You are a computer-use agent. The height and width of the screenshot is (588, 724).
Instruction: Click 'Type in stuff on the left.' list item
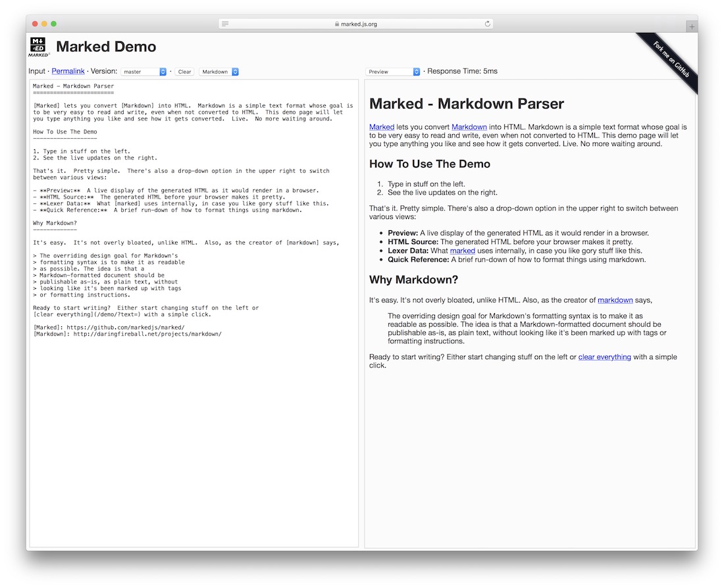click(427, 184)
